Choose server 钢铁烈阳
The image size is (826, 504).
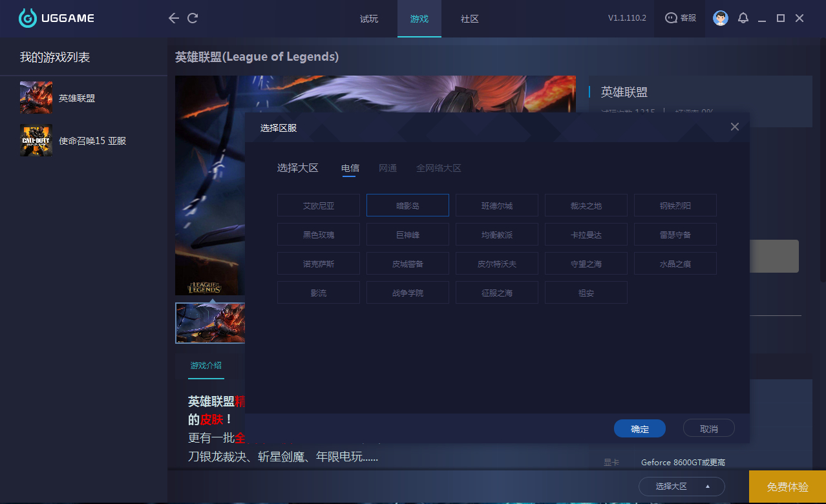[x=675, y=205]
